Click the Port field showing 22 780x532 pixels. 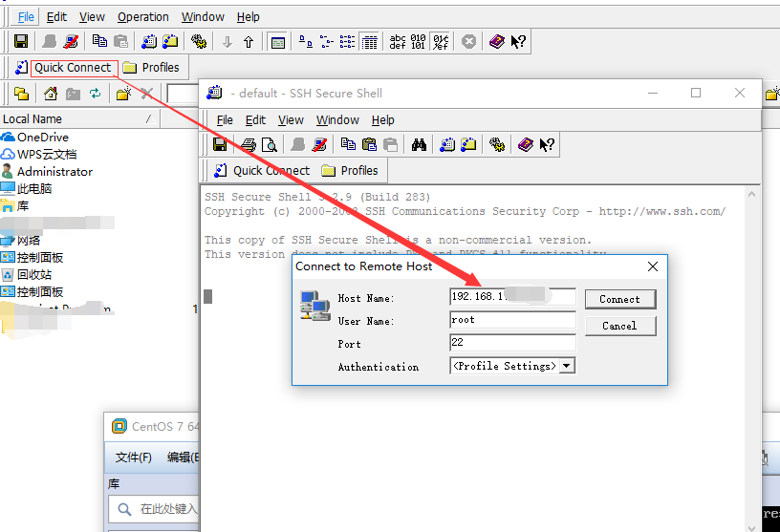[512, 343]
